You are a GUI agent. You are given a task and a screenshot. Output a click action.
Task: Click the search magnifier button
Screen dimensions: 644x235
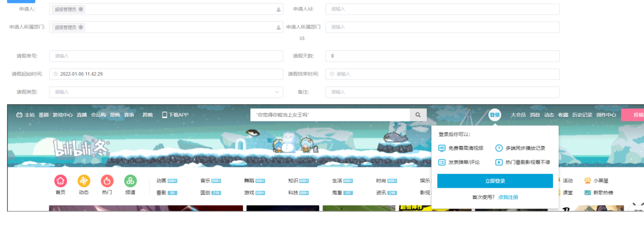[x=418, y=115]
